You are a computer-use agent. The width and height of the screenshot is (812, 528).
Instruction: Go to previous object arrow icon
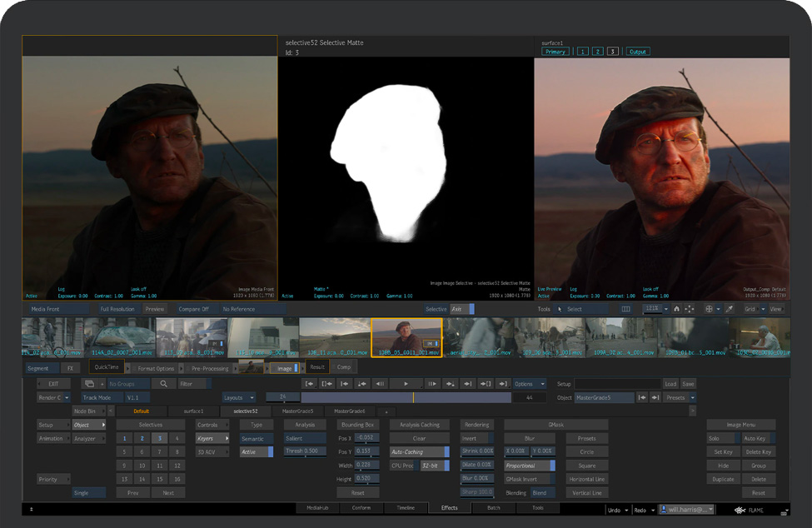(x=642, y=398)
